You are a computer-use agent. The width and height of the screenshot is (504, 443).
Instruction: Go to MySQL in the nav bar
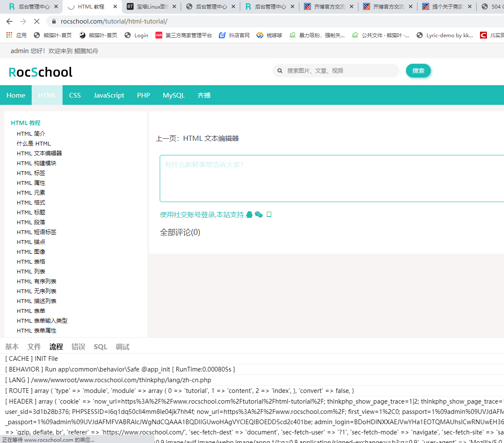[173, 95]
